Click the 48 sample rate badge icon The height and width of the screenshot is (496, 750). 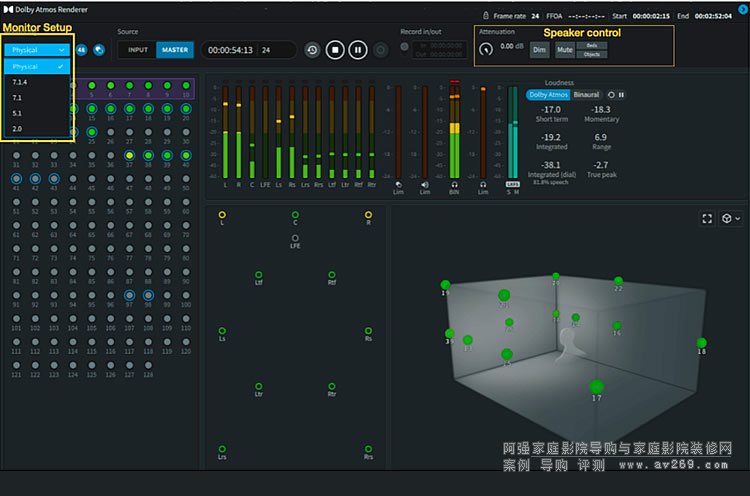pos(82,49)
